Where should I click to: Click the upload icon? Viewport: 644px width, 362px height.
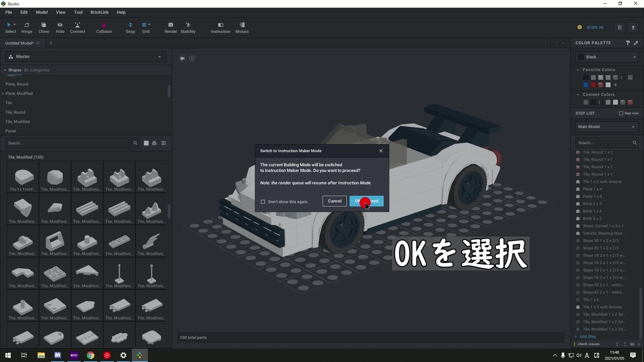click(634, 27)
